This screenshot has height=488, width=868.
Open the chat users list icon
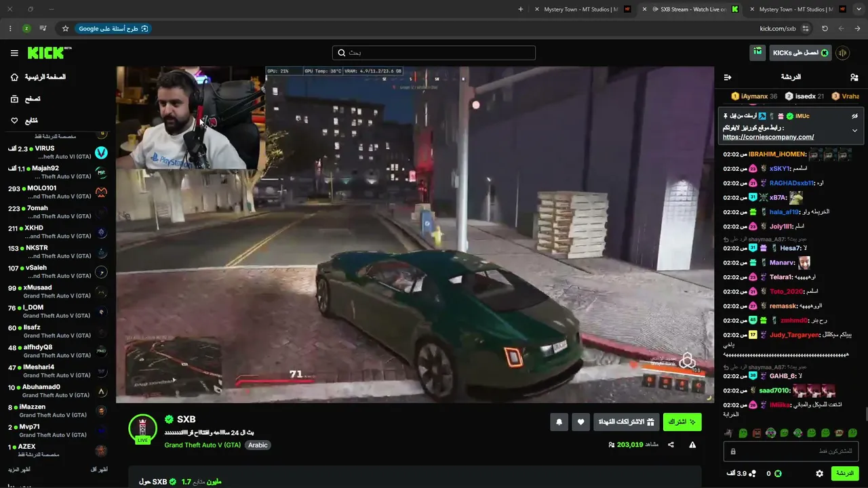click(854, 77)
